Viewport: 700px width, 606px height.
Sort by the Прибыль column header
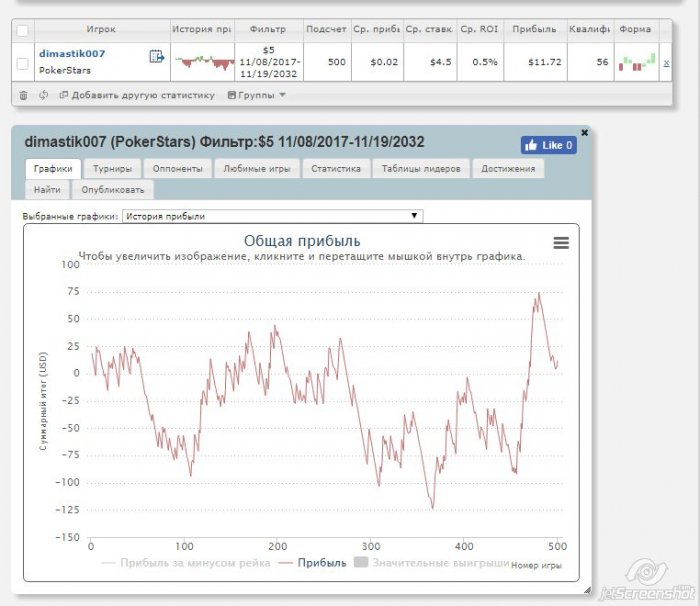534,29
